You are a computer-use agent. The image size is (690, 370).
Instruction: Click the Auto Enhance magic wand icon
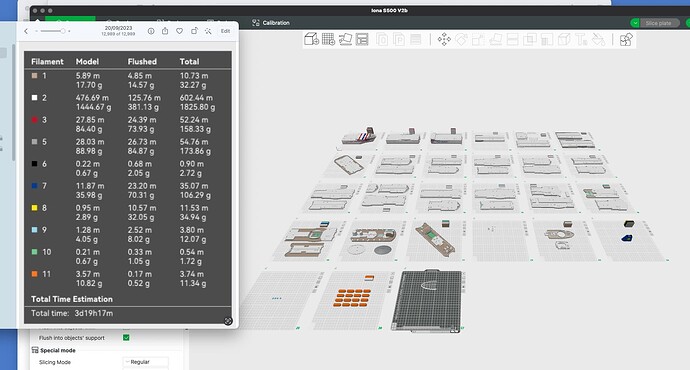pyautogui.click(x=208, y=31)
